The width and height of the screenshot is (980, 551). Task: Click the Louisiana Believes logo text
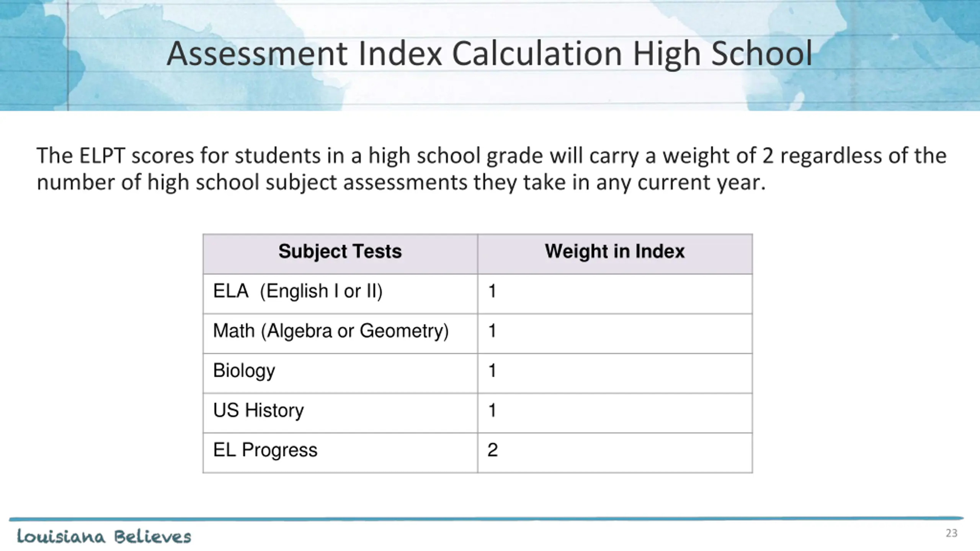104,536
